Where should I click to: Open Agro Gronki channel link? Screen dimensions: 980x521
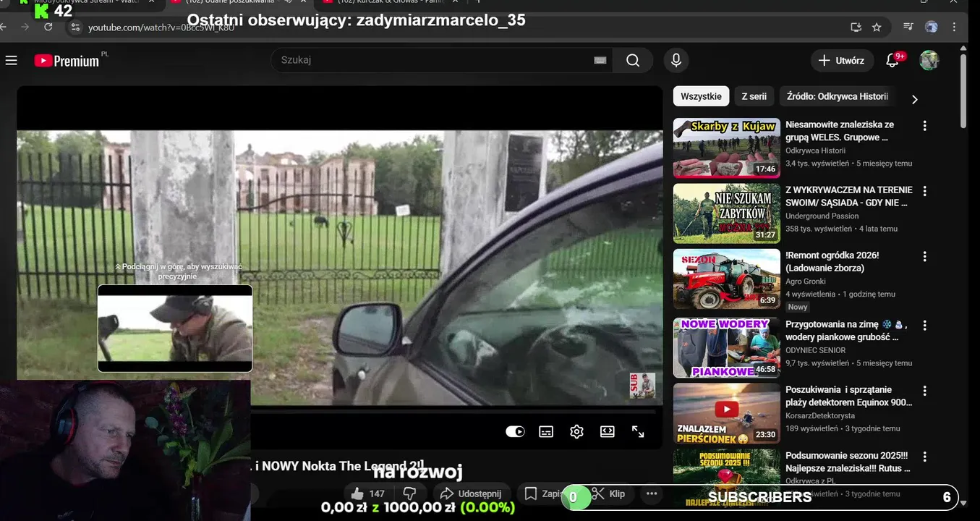pyautogui.click(x=806, y=281)
